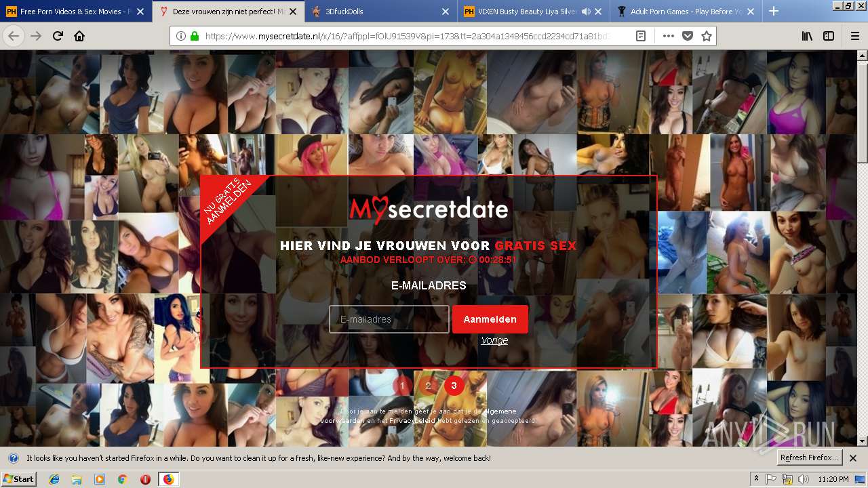
Task: Click the green padlock connection icon
Action: click(195, 36)
